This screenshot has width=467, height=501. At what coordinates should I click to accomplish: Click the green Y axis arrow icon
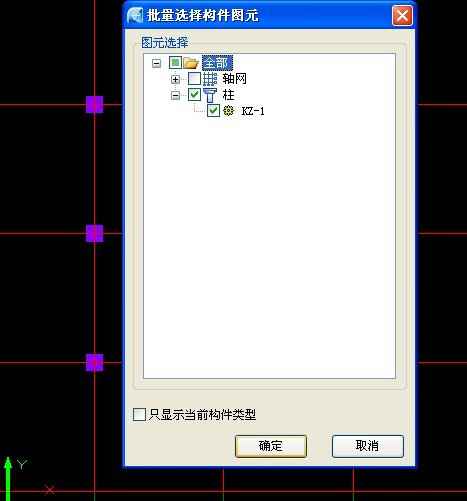(x=8, y=477)
